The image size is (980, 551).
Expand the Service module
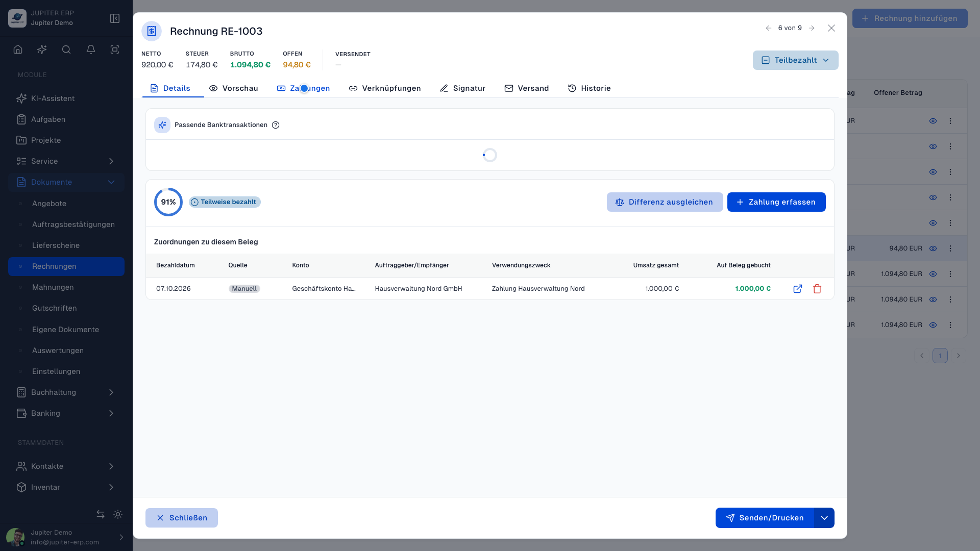[66, 161]
